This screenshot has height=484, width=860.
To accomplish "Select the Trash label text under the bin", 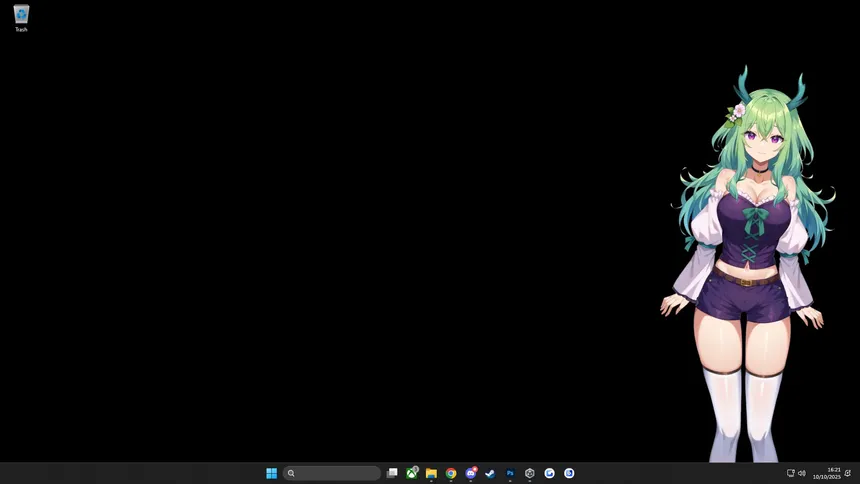I will point(21,30).
